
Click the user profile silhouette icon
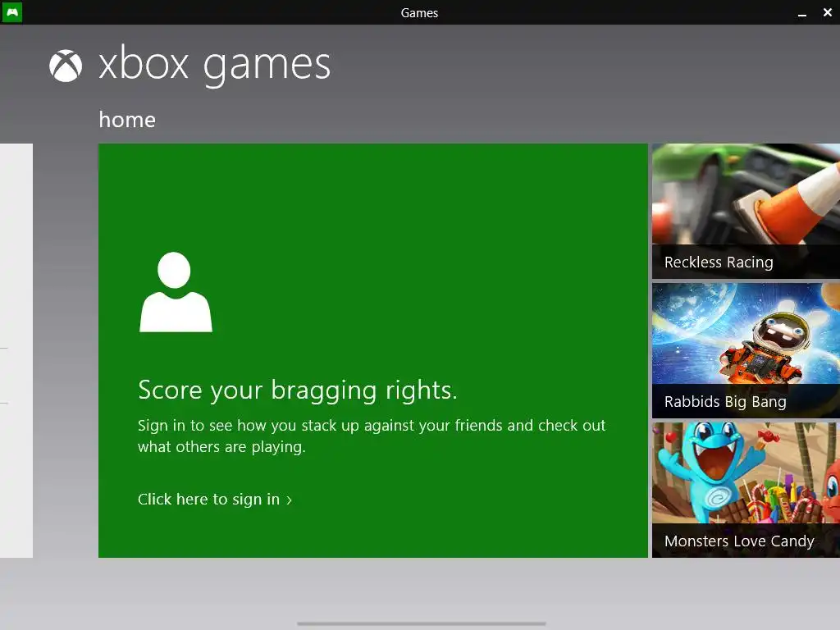(176, 292)
